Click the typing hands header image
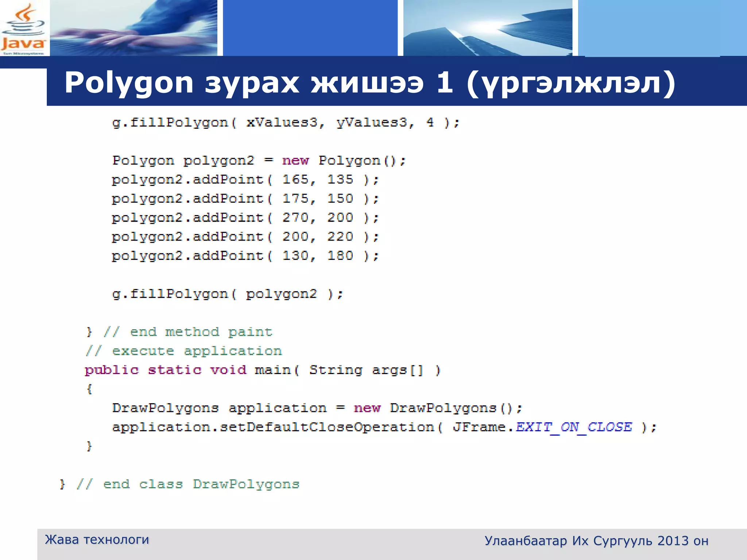747x560 pixels. tap(133, 28)
